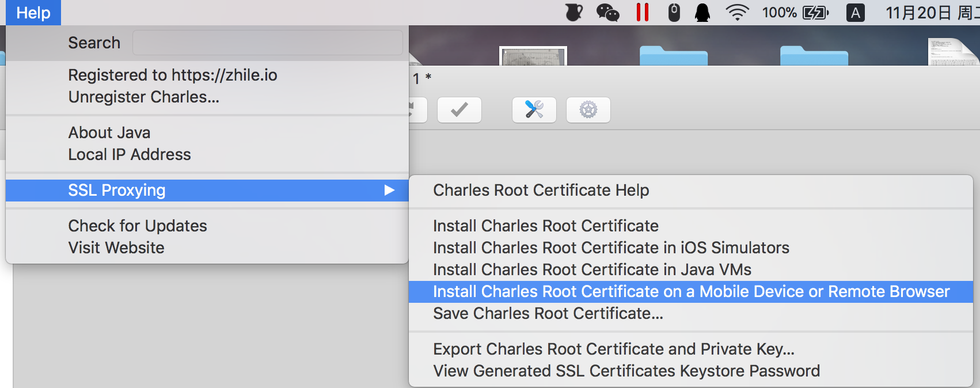Click the QQ penguin menu bar icon
980x388 pixels.
(702, 13)
